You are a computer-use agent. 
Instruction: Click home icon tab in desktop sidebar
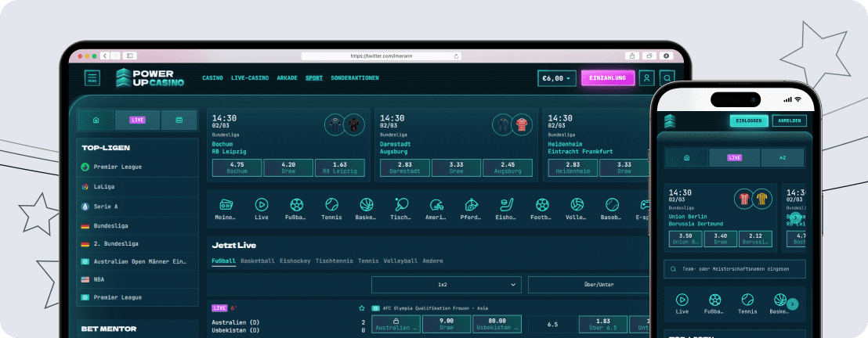point(96,120)
